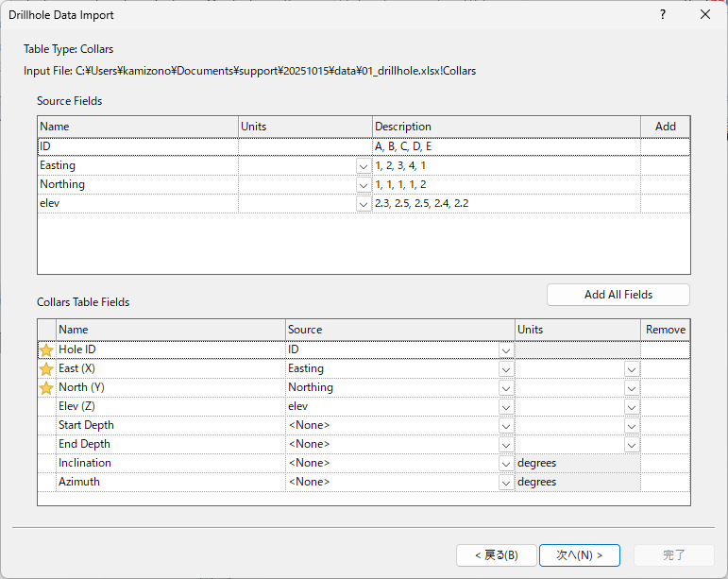Screen dimensions: 728x579
Task: Expand Units dropdown for Easting source field
Action: tap(364, 166)
